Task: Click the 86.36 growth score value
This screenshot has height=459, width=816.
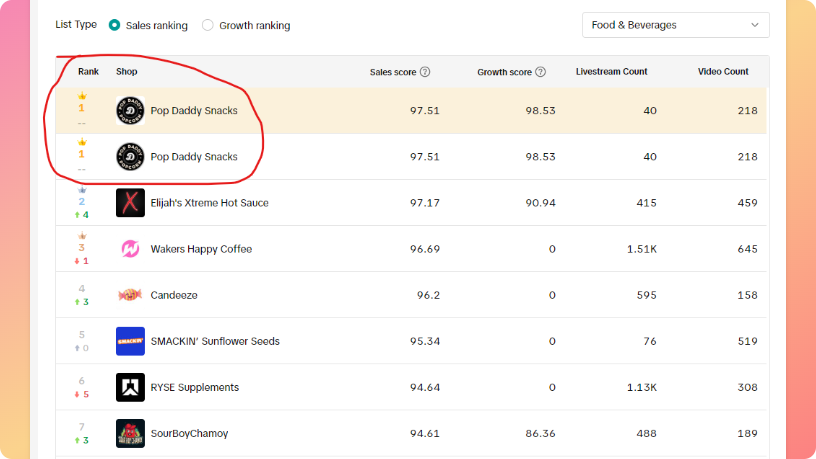Action: coord(540,434)
